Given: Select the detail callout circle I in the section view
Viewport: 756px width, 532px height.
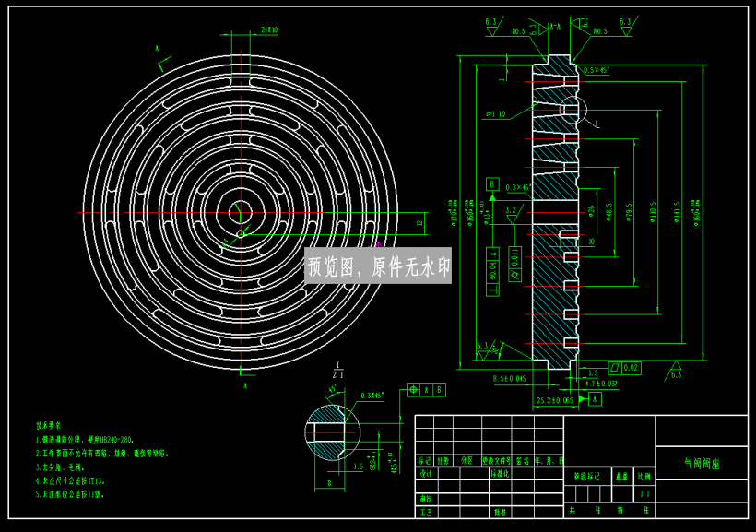Looking at the screenshot, I should [x=573, y=110].
